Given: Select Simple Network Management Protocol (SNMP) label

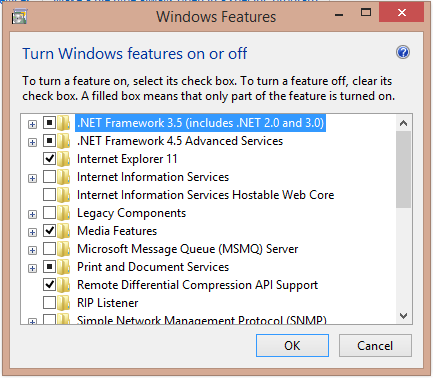Looking at the screenshot, I should coord(202,320).
